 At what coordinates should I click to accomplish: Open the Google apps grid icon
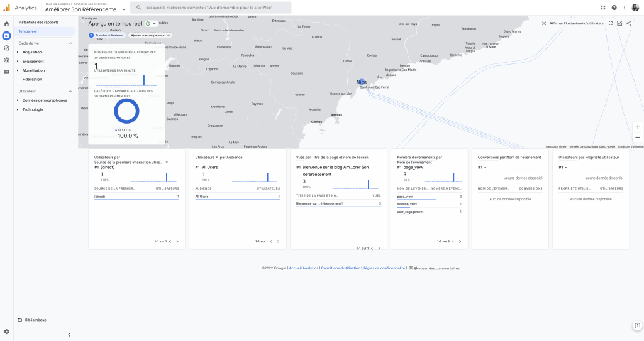603,8
